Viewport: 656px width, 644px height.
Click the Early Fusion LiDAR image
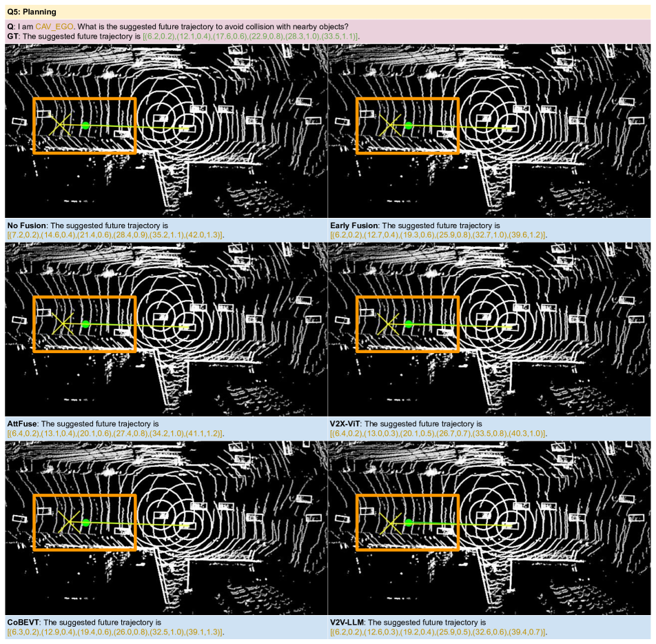[x=489, y=130]
